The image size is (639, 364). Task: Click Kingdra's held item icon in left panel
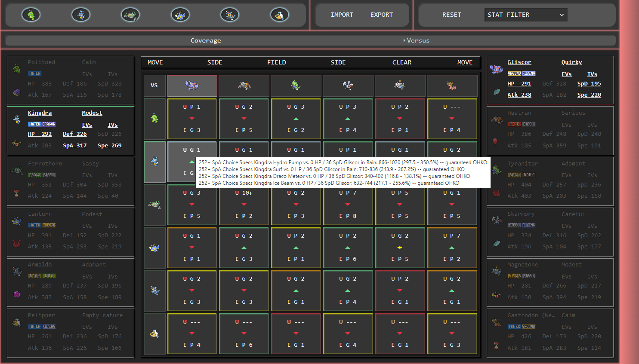tap(16, 143)
